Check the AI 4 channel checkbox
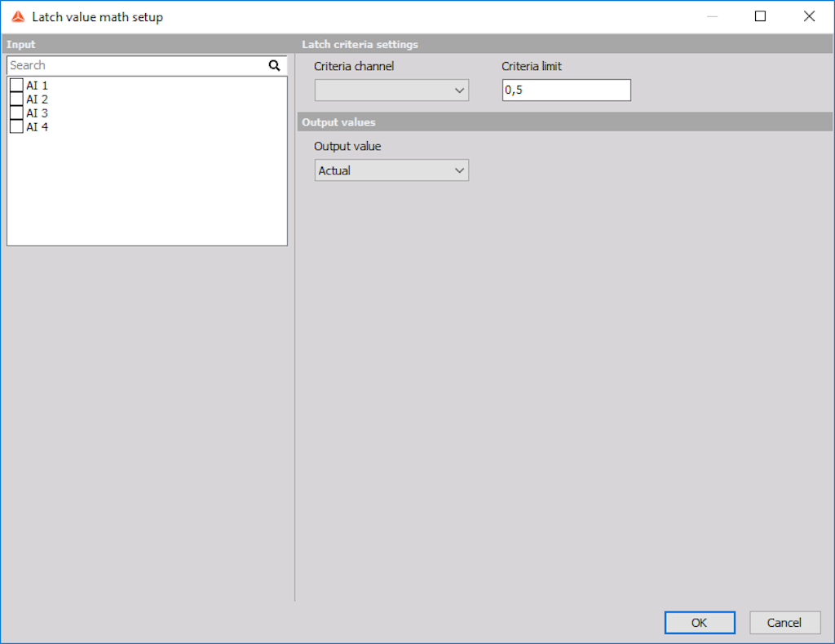Viewport: 835px width, 644px height. coord(16,126)
